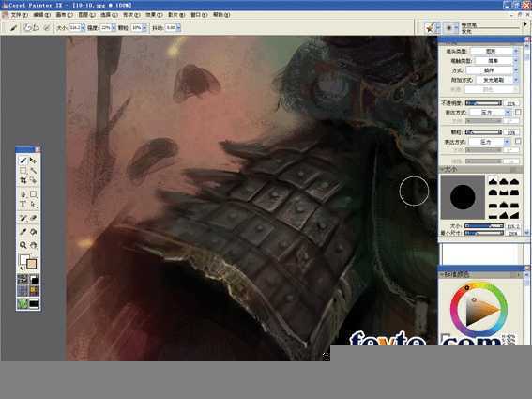Open the 图层 (Layers) menu
Viewport: 532px width, 399px height.
coord(87,15)
